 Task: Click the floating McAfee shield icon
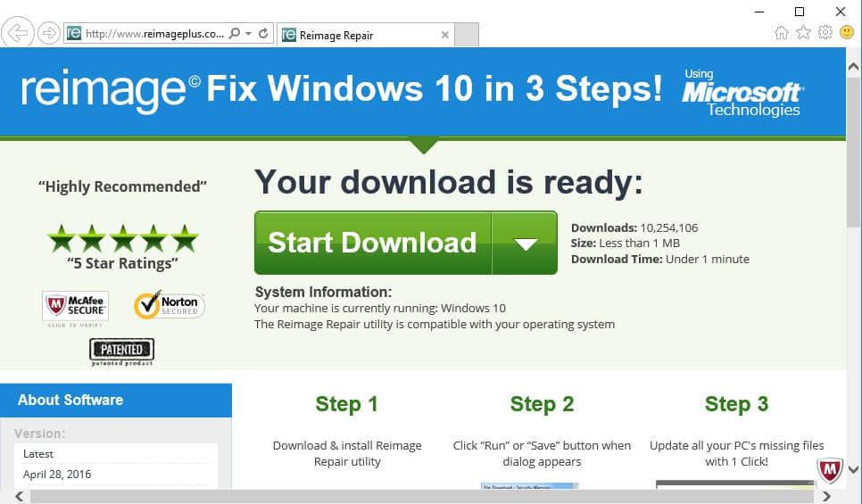pos(830,470)
